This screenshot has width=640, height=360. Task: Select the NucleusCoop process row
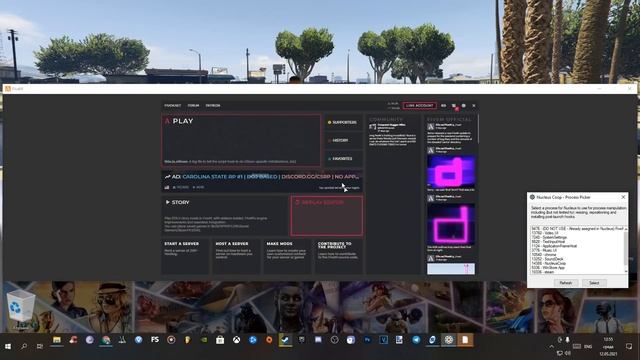[x=578, y=263]
